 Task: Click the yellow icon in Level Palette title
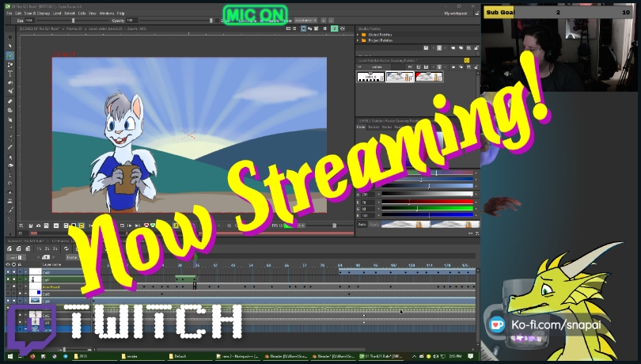pyautogui.click(x=466, y=60)
